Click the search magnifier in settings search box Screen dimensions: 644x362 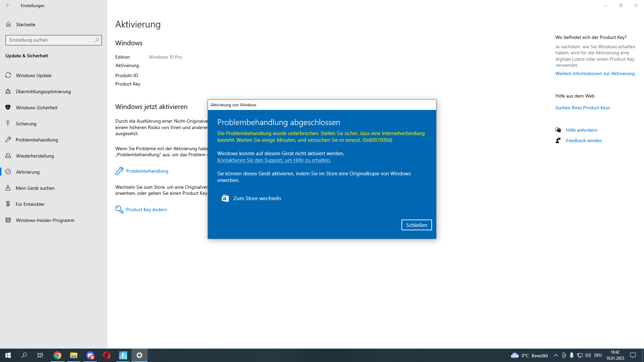(97, 40)
